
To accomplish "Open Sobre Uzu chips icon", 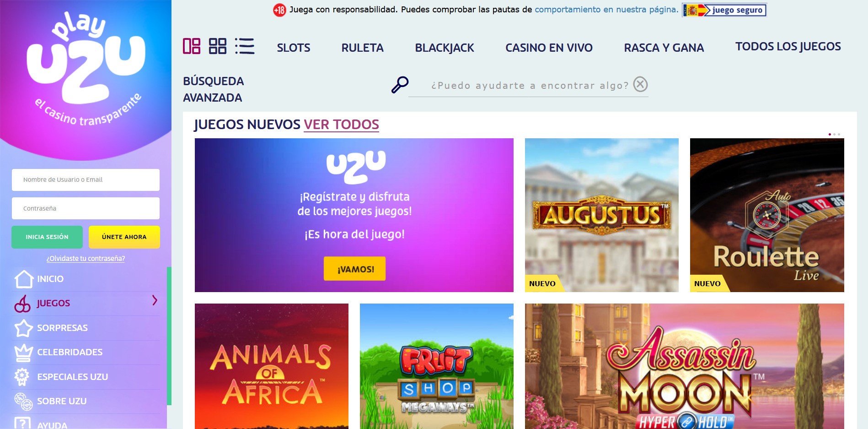I will pyautogui.click(x=23, y=402).
